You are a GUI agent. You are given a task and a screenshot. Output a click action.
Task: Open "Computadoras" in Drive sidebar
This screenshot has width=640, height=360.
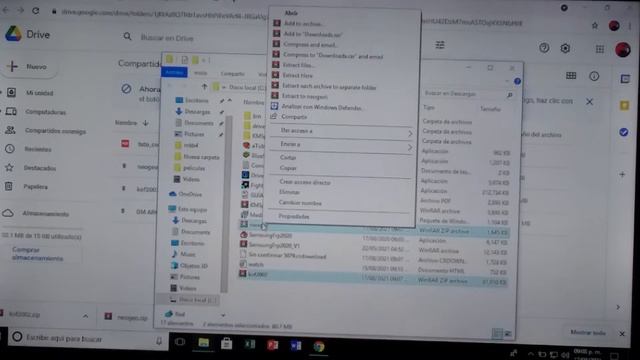[x=45, y=112]
